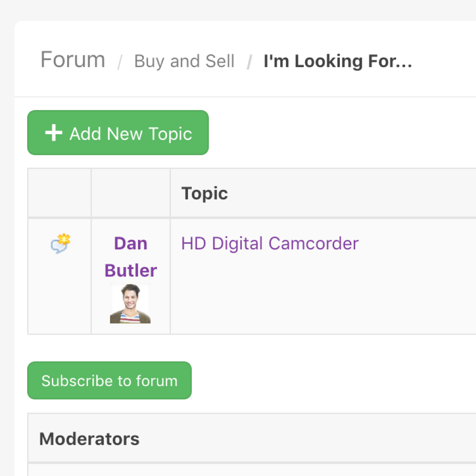Screen dimensions: 476x476
Task: Select the I'm Looking For... breadcrumb
Action: pyautogui.click(x=337, y=61)
